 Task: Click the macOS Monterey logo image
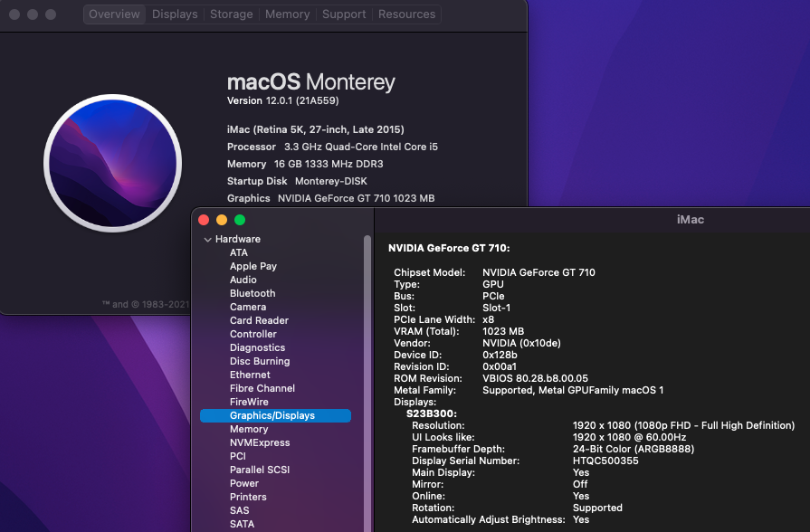pos(112,163)
